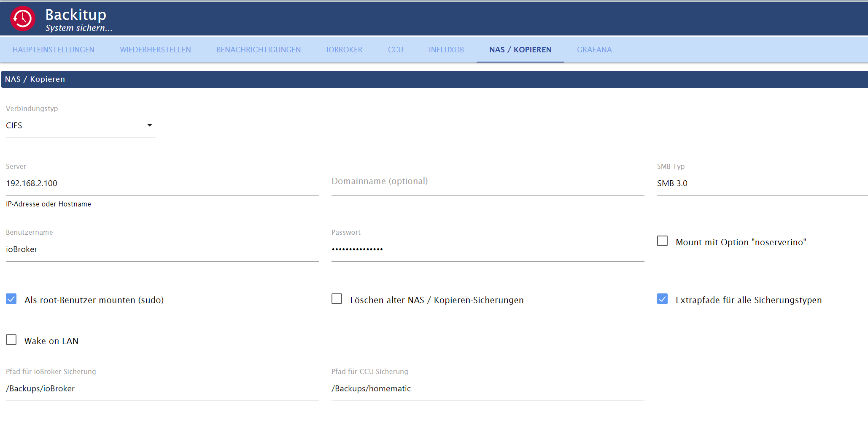This screenshot has width=868, height=423.
Task: Enable the Wake on LAN checkbox
Action: pyautogui.click(x=11, y=340)
